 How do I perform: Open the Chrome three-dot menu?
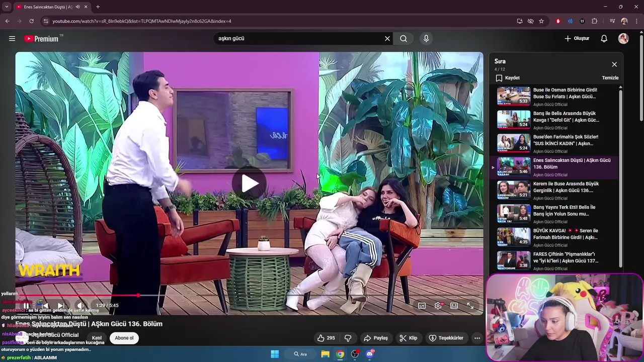pos(636,21)
